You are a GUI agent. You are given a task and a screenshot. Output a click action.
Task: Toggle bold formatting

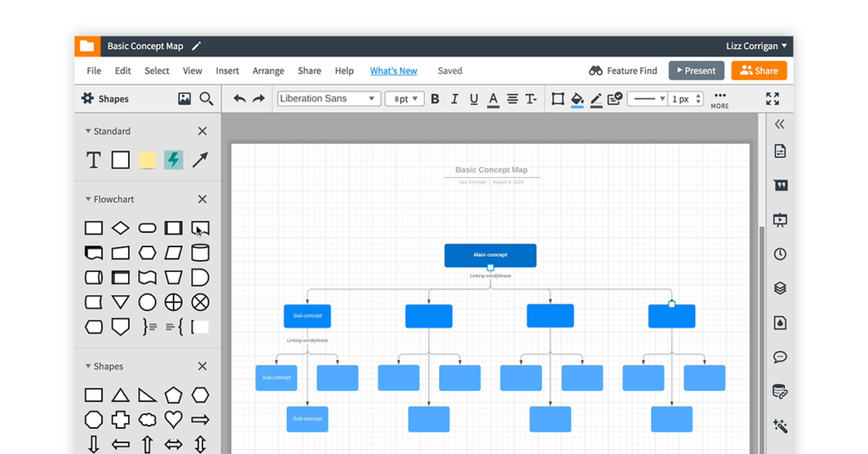pyautogui.click(x=435, y=99)
